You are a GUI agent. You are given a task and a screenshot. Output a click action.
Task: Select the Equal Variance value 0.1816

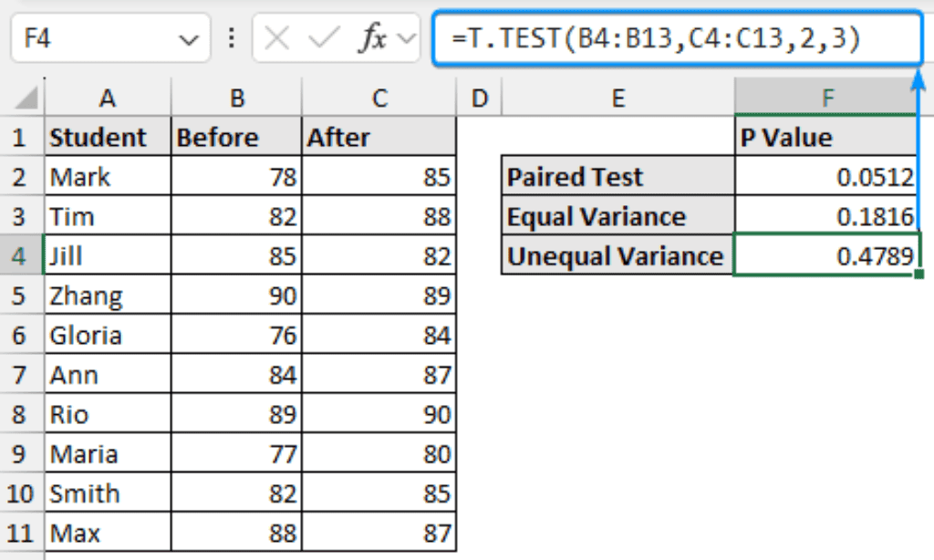826,216
